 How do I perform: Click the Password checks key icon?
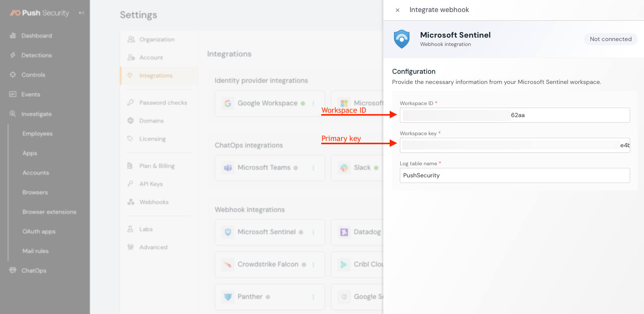pos(131,102)
